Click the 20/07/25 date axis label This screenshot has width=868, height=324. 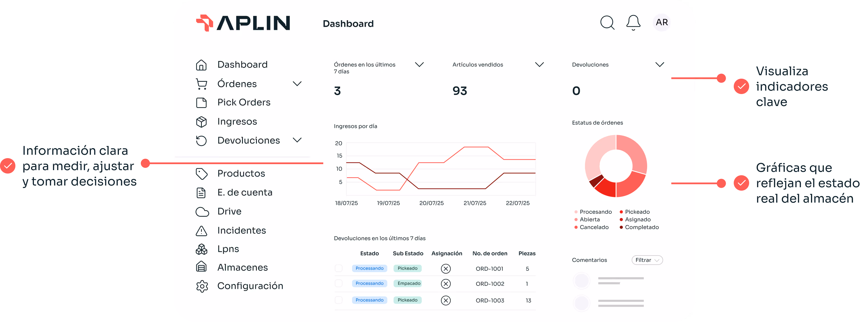coord(431,203)
